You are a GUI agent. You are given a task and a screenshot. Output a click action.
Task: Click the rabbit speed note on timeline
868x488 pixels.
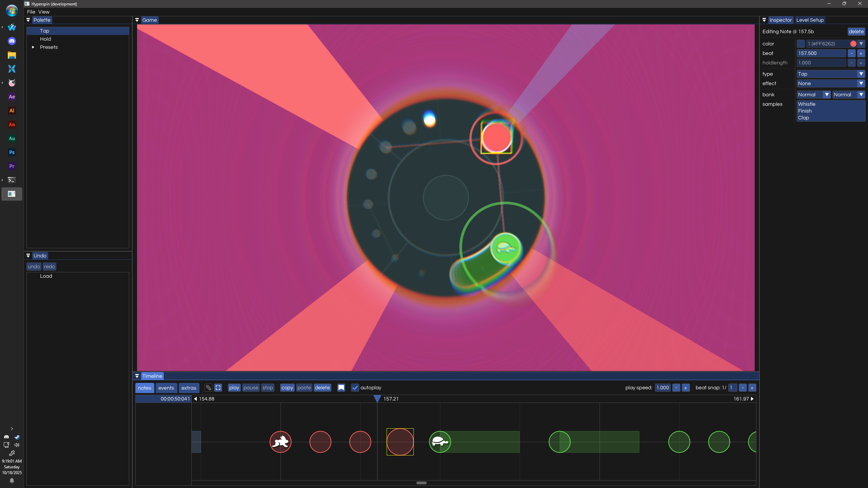(281, 442)
